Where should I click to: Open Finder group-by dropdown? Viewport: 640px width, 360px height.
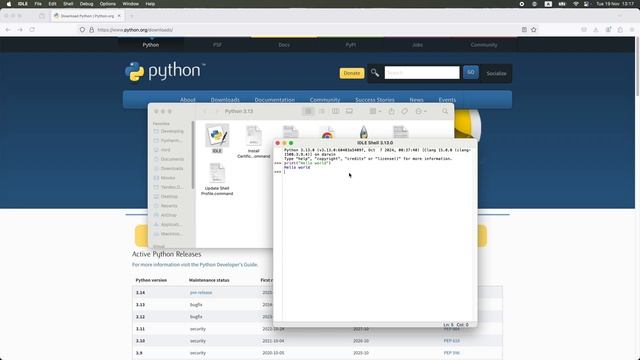tap(375, 111)
